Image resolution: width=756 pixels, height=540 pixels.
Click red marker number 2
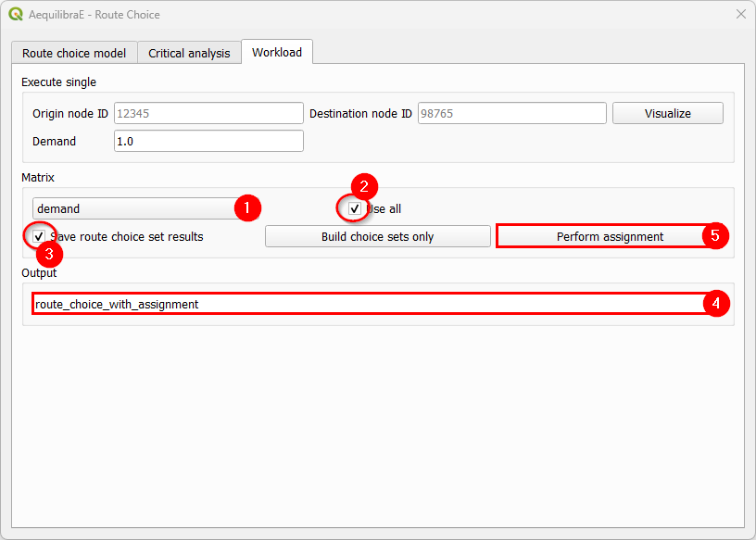click(364, 186)
